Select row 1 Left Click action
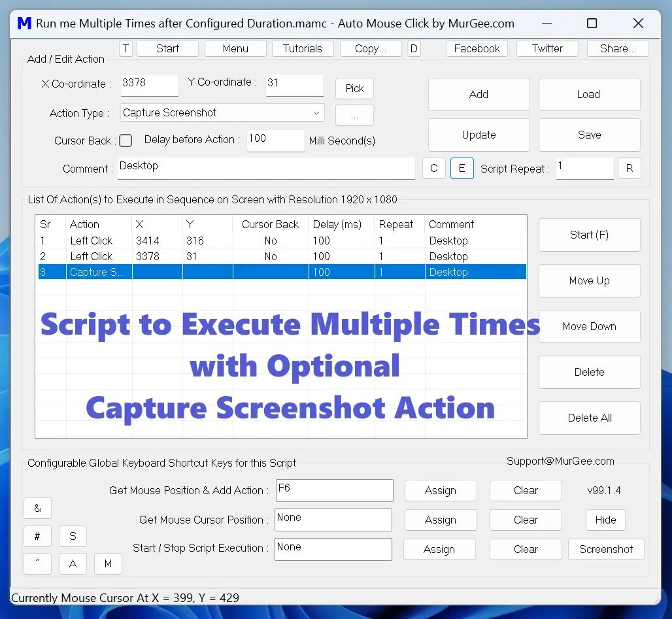672x619 pixels. point(282,241)
